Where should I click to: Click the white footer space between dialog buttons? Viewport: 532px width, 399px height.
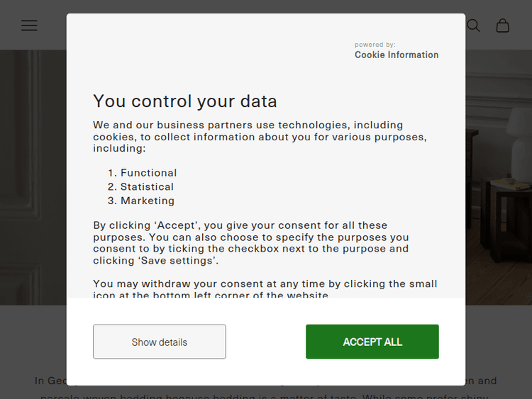(266, 342)
